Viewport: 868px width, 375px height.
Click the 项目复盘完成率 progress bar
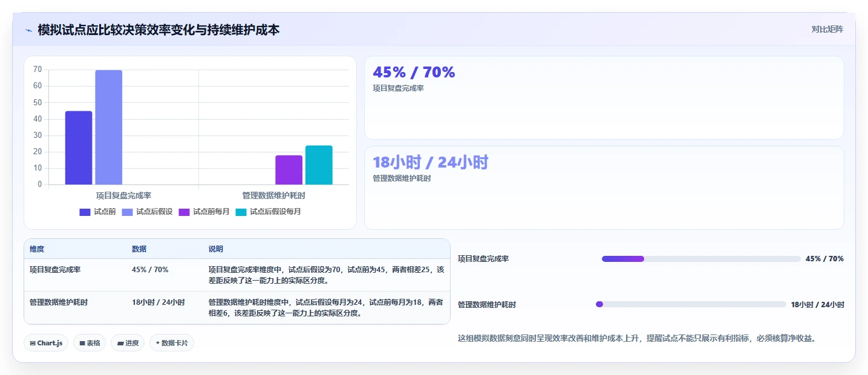(x=701, y=259)
